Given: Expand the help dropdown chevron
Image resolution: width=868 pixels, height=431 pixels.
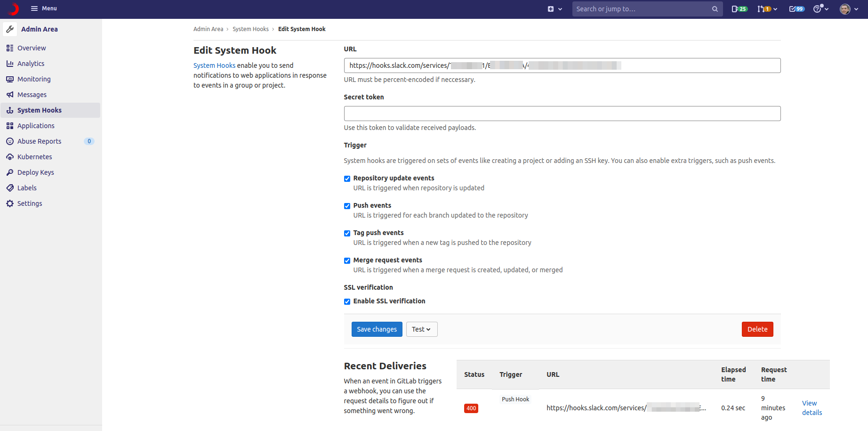Looking at the screenshot, I should [x=827, y=9].
